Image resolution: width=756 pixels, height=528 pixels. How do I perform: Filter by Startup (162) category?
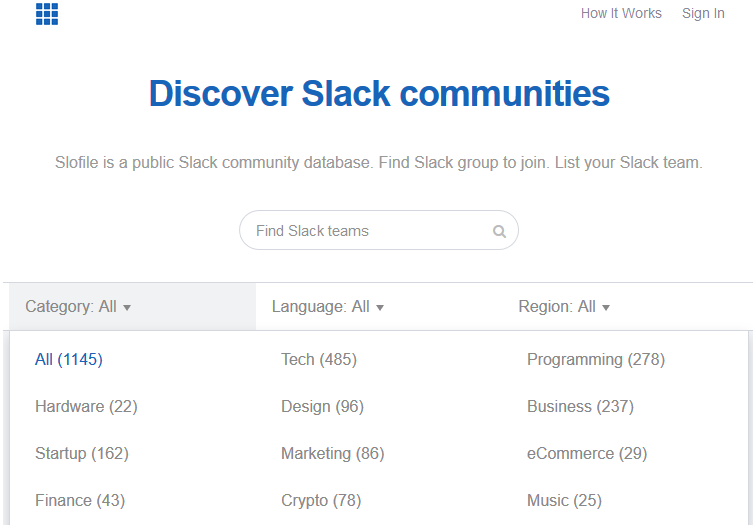pyautogui.click(x=81, y=453)
